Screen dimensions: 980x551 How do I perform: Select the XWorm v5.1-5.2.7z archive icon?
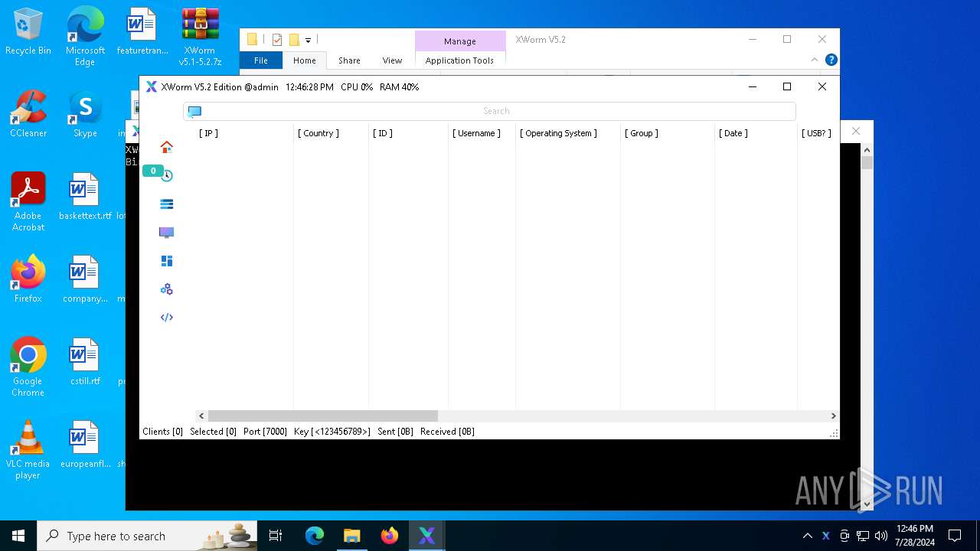[200, 37]
